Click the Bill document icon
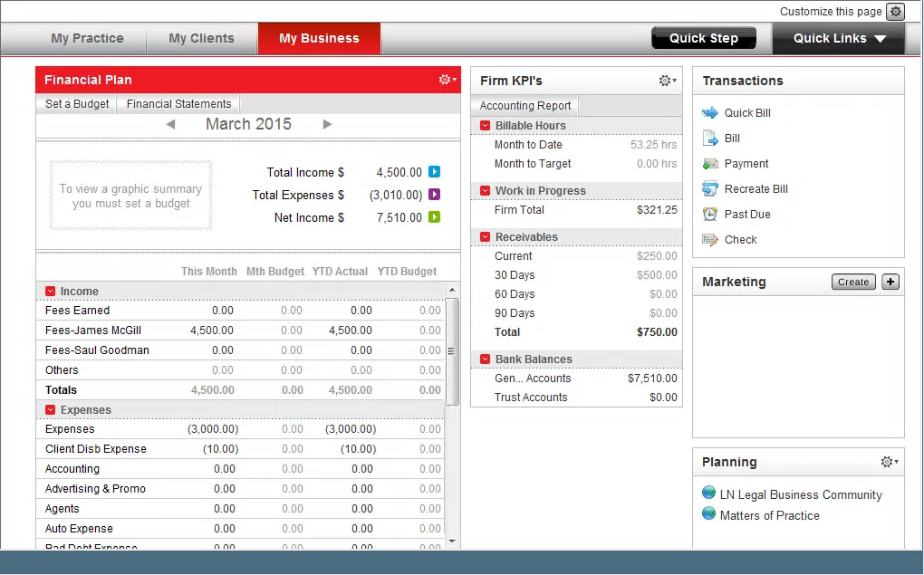 coord(710,139)
